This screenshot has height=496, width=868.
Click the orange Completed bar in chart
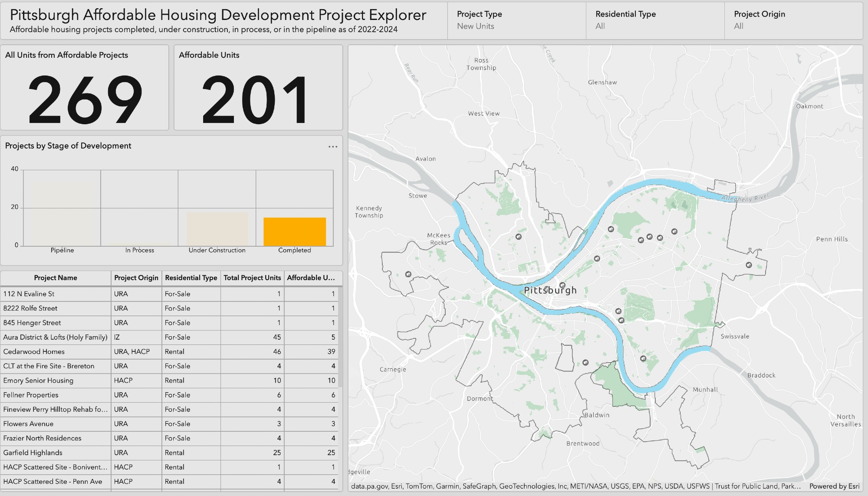[295, 232]
